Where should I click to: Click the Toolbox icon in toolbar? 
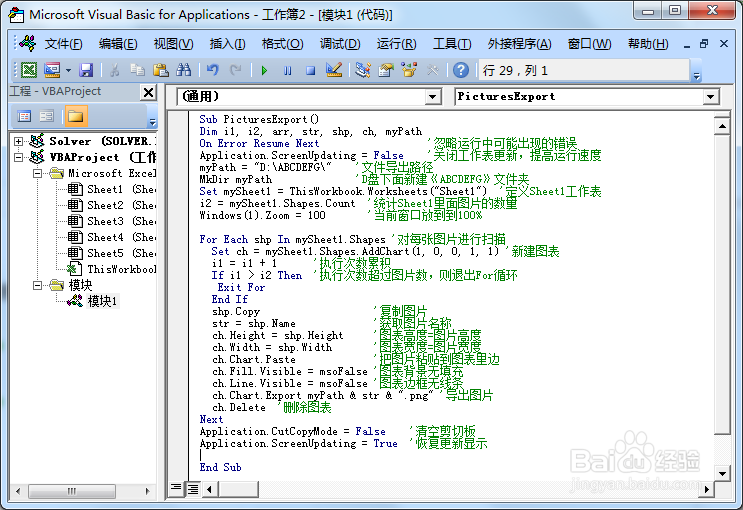432,71
